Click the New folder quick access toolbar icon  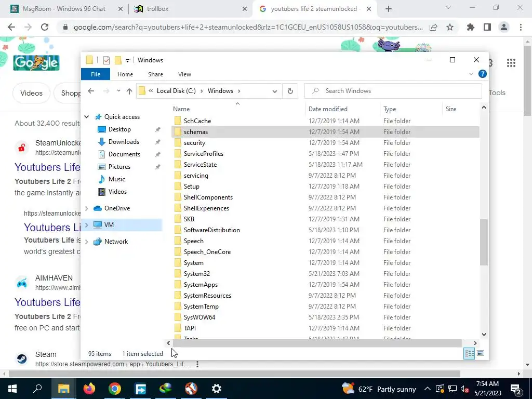[x=118, y=60]
